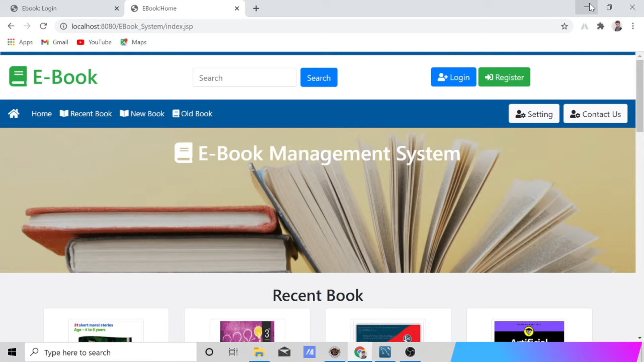Click the bookmark star in address bar
Image resolution: width=644 pixels, height=362 pixels.
[x=565, y=26]
